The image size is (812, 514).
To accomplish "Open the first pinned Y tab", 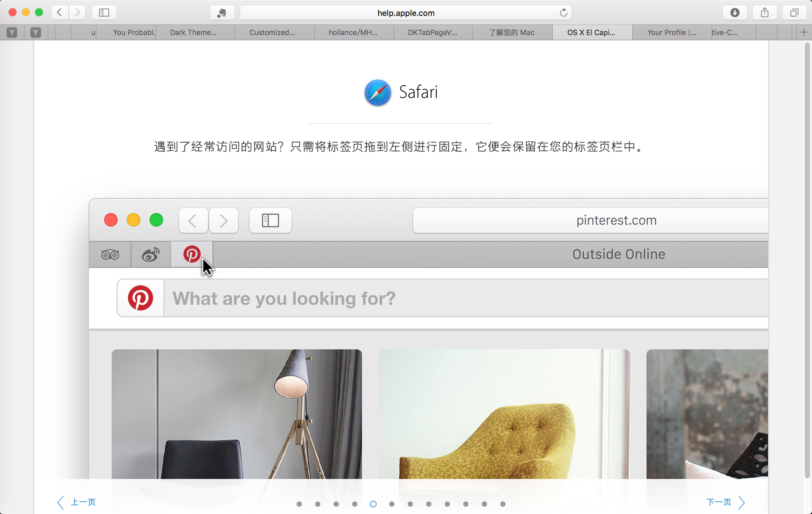I will pyautogui.click(x=12, y=32).
